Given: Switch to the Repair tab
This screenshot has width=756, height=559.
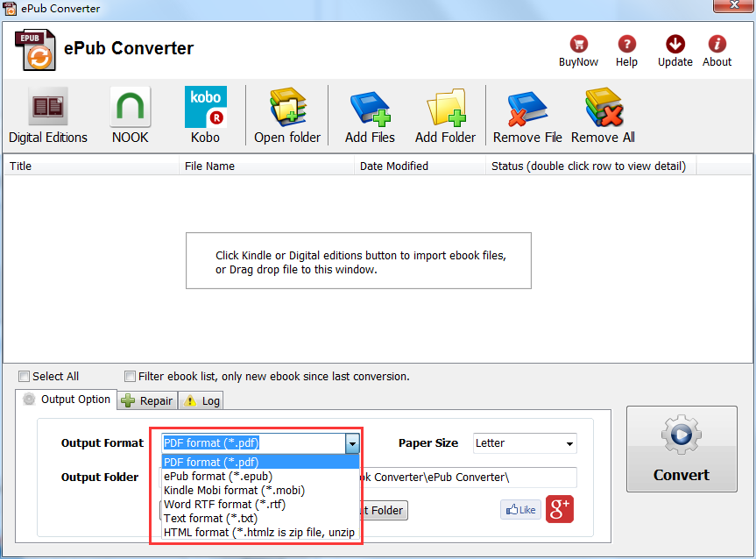Looking at the screenshot, I should (x=146, y=400).
